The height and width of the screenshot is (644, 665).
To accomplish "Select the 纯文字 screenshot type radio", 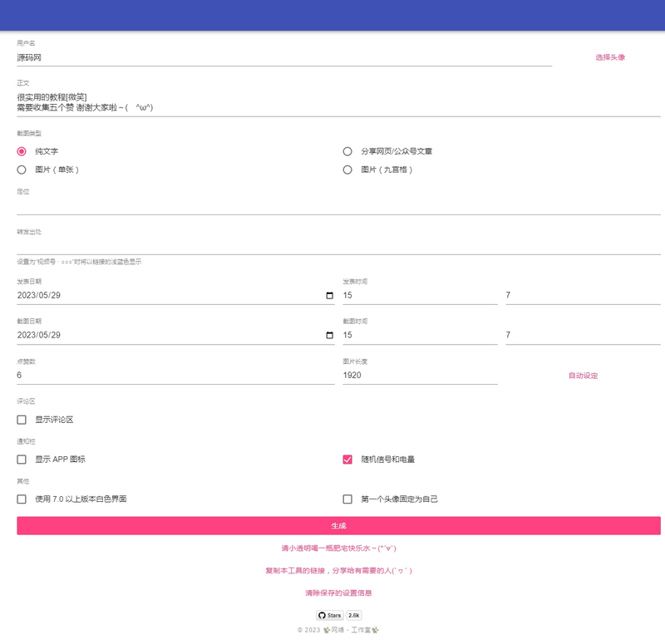I will 20,150.
